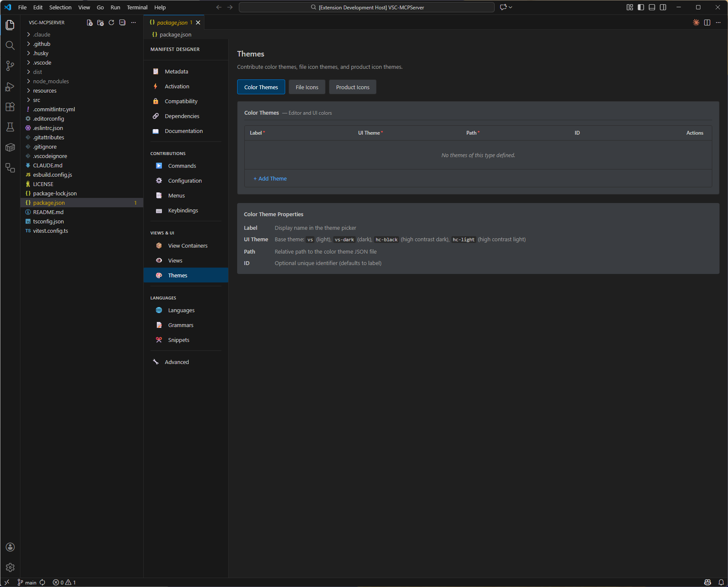The height and width of the screenshot is (587, 728).
Task: Open esbuild.config.js in explorer
Action: tap(82, 175)
